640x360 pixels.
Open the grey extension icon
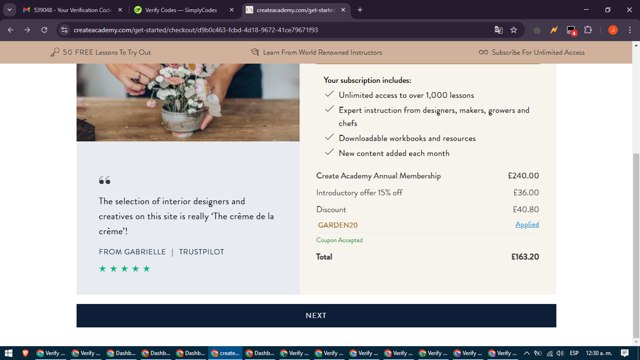[537, 30]
